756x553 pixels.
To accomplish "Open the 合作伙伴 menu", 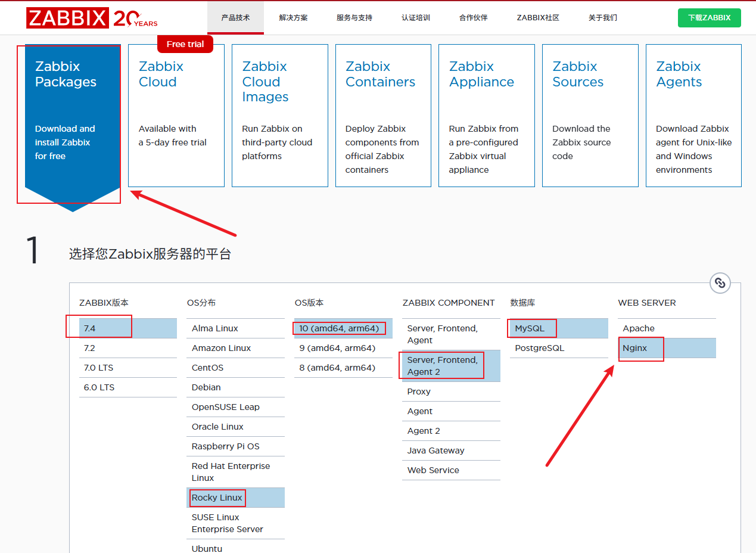I will [474, 18].
